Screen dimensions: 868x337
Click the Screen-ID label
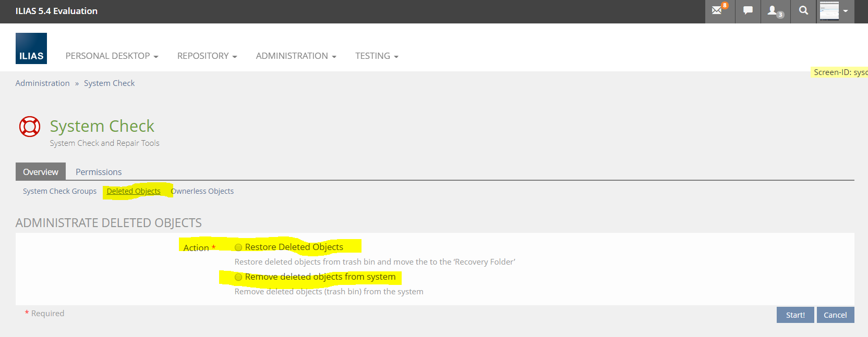click(840, 72)
